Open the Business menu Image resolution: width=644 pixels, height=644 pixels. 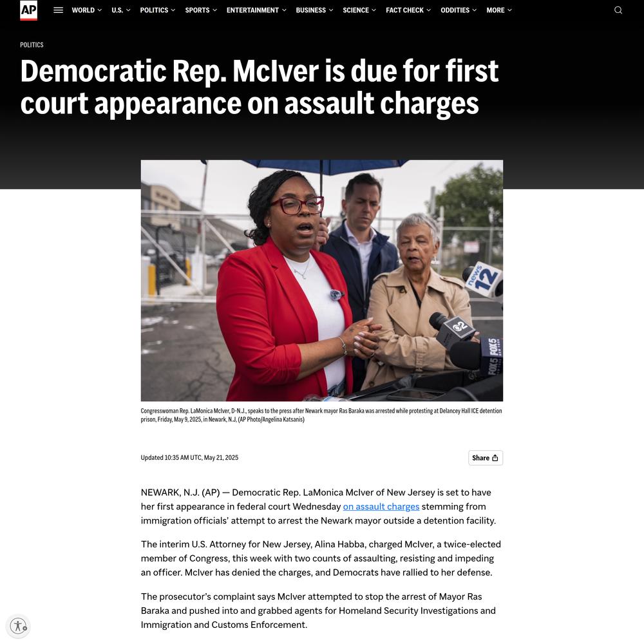tap(314, 10)
